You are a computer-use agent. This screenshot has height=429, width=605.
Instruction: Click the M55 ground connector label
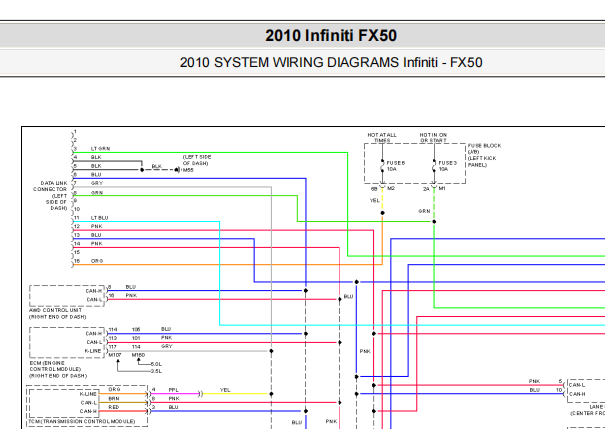pyautogui.click(x=188, y=170)
